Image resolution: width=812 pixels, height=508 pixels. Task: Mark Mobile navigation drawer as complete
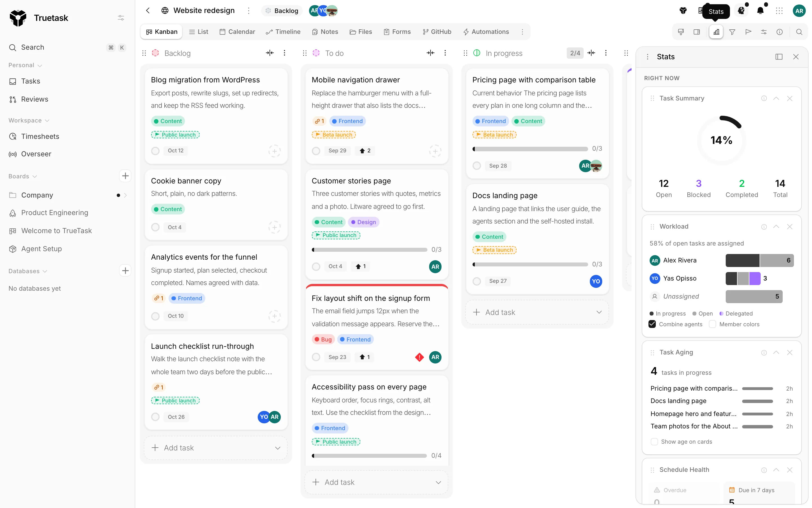pyautogui.click(x=316, y=151)
